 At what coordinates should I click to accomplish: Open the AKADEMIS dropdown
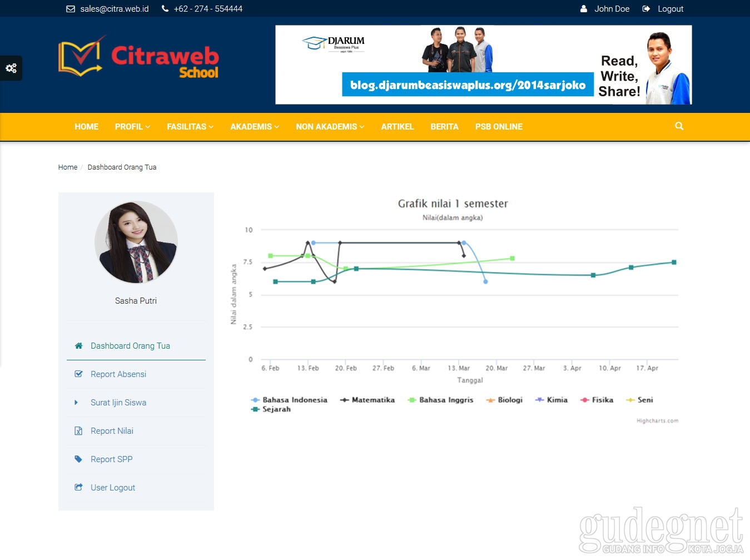coord(254,126)
